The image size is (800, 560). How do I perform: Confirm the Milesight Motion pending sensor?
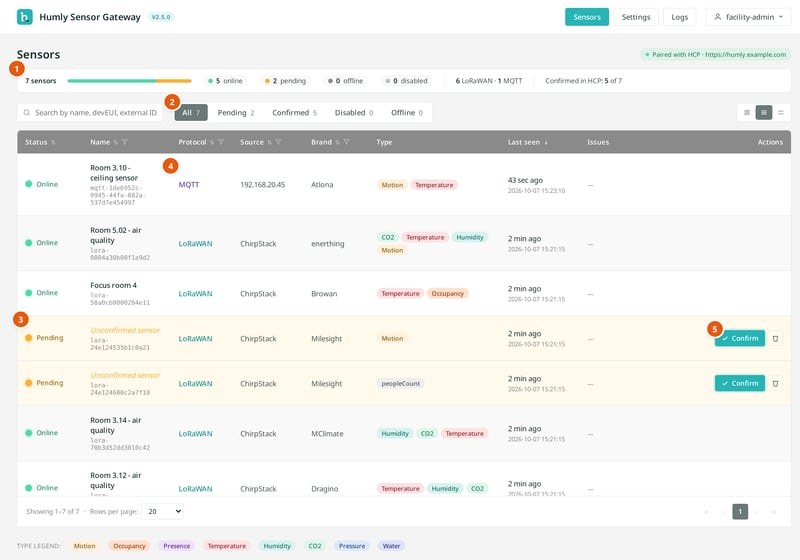pyautogui.click(x=740, y=339)
